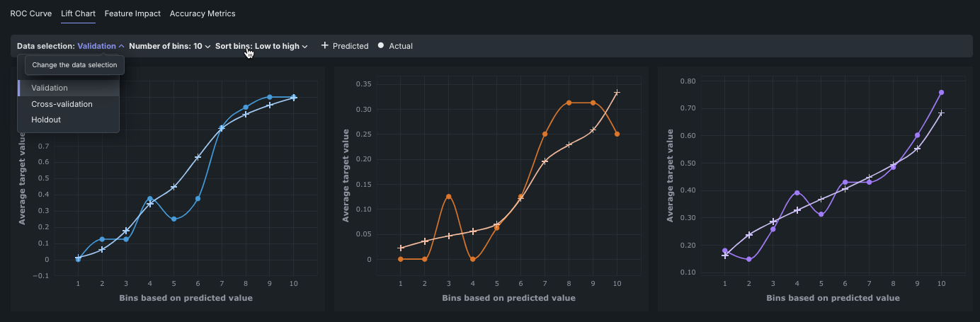
Task: Open the Feature Impact tab
Action: coord(132,13)
